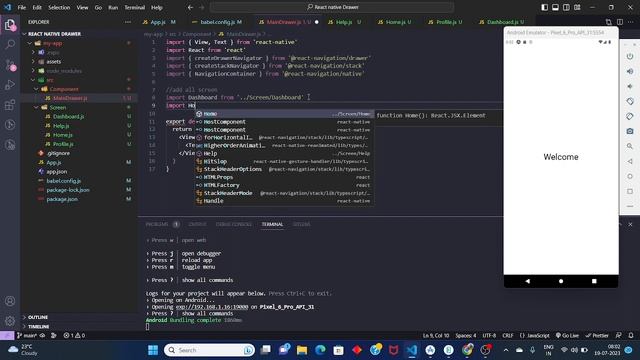Open the Extensions view
This screenshot has width=640, height=360.
[10, 105]
